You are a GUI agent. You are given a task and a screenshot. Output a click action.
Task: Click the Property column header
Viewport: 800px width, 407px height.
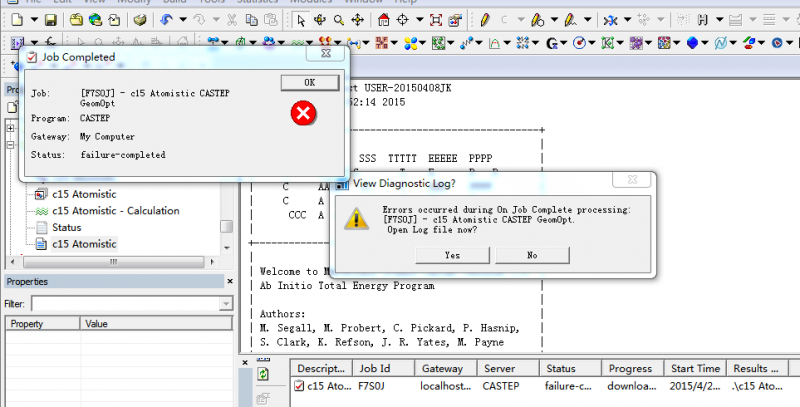click(43, 324)
